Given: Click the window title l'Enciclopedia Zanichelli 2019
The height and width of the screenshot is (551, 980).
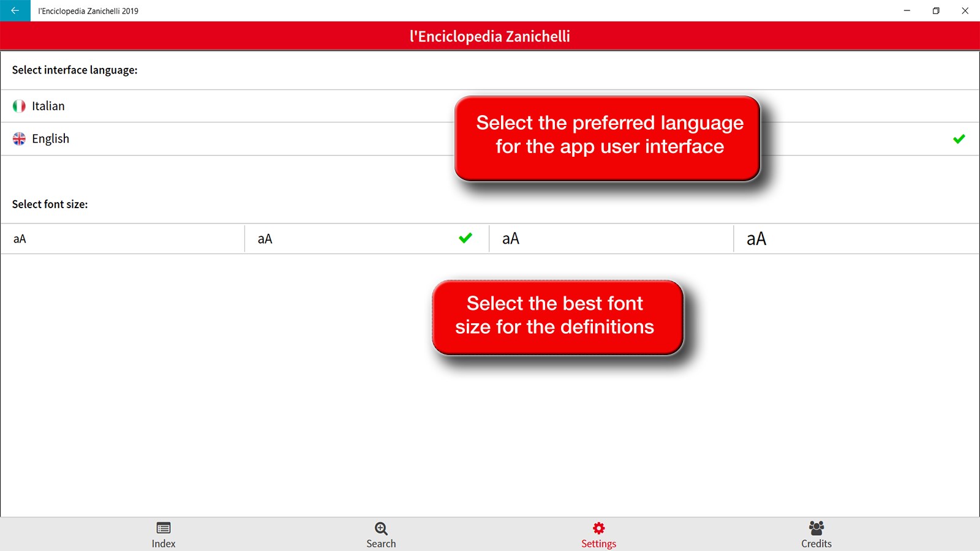Looking at the screenshot, I should [x=88, y=11].
